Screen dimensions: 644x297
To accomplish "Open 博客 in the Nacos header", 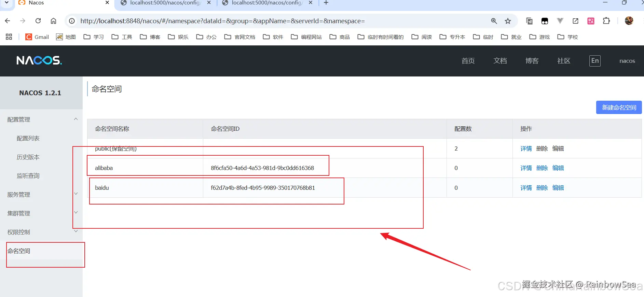I will pos(532,61).
